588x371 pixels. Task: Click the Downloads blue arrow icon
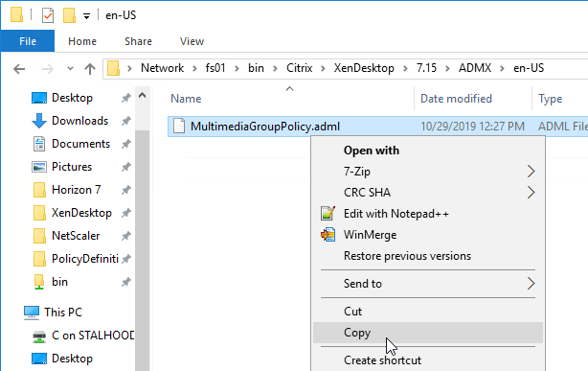(39, 121)
